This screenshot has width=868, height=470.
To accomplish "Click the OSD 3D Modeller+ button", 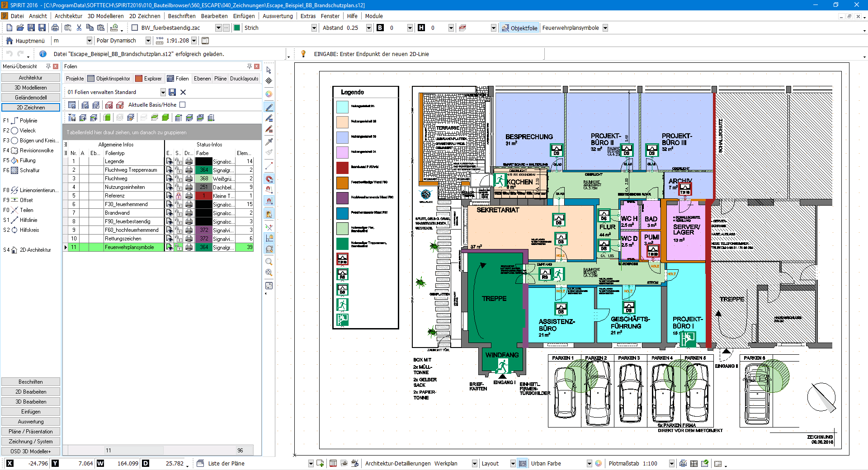I will 31,451.
